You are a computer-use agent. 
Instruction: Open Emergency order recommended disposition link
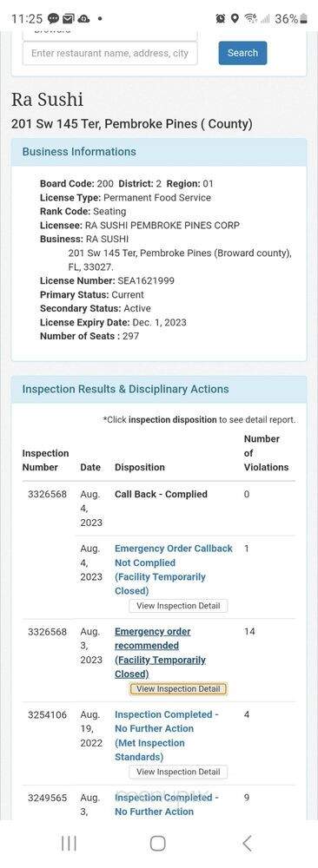(160, 653)
